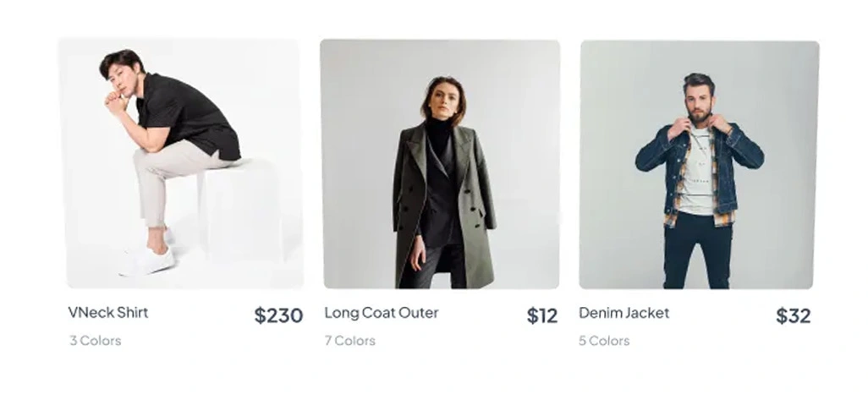Select the 3 Colors label under VNeck Shirt
868x394 pixels.
(96, 341)
